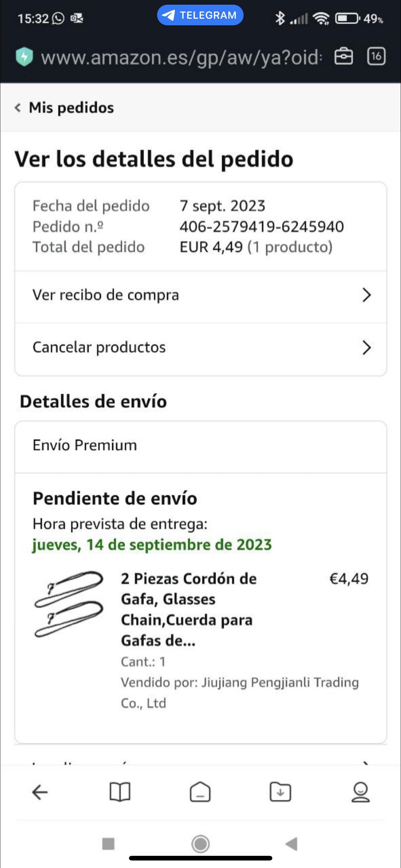Expand Ver recibo de compra chevron
This screenshot has width=401, height=868.
pos(366,295)
